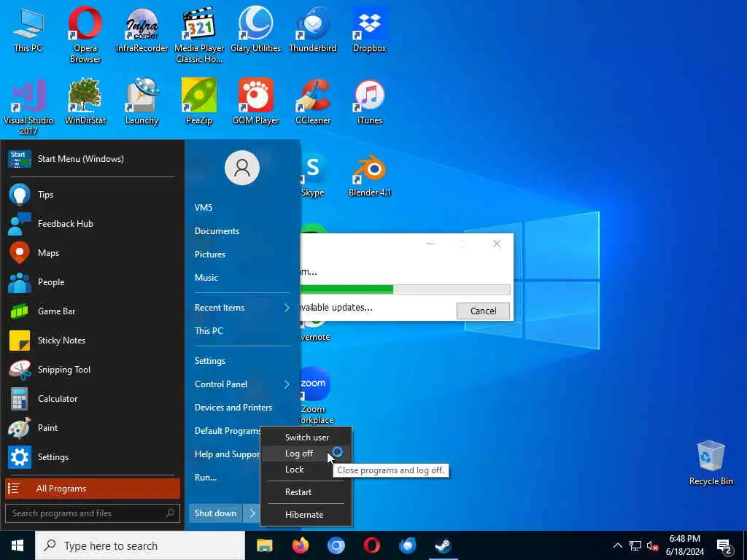Focus the Search programs and files field
The image size is (747, 560).
click(x=93, y=513)
